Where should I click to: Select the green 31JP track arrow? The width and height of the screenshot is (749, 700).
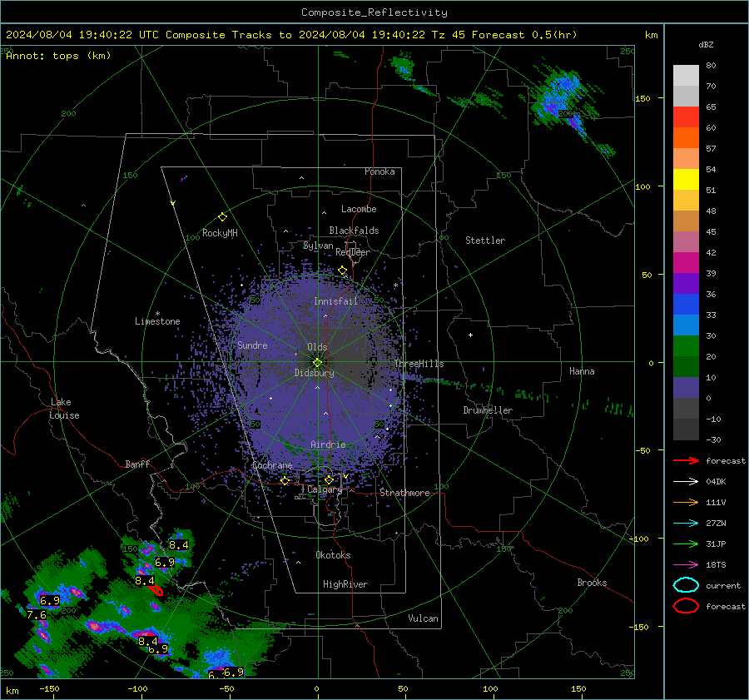pyautogui.click(x=686, y=544)
